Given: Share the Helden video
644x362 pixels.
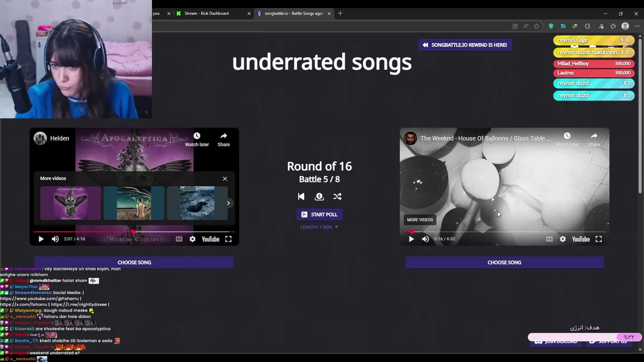Looking at the screenshot, I should (223, 139).
